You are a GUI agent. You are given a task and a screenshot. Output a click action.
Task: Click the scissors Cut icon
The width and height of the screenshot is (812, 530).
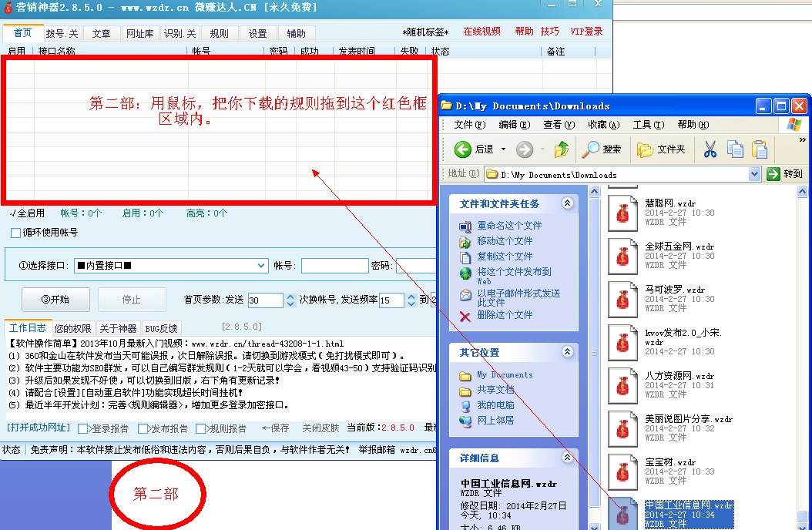pyautogui.click(x=710, y=150)
